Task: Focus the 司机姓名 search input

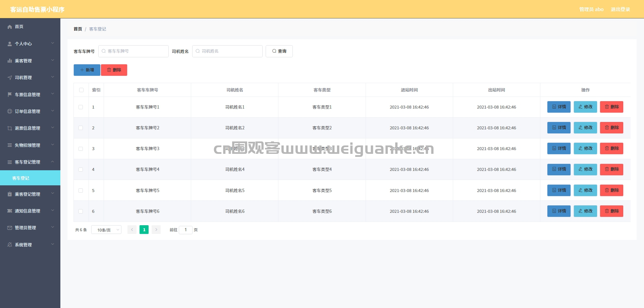Action: 227,51
